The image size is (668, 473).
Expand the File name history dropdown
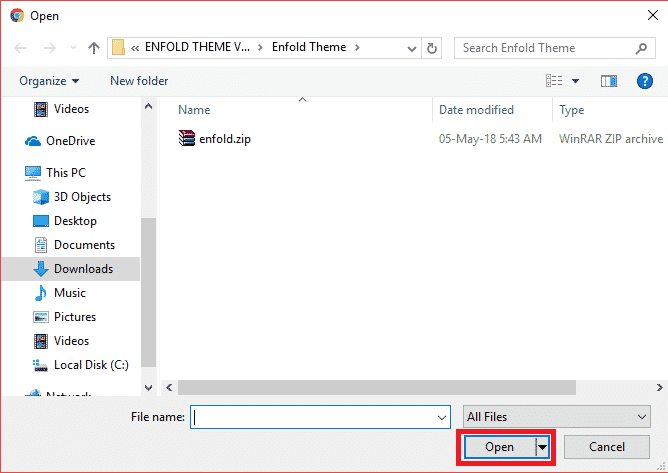tap(442, 418)
